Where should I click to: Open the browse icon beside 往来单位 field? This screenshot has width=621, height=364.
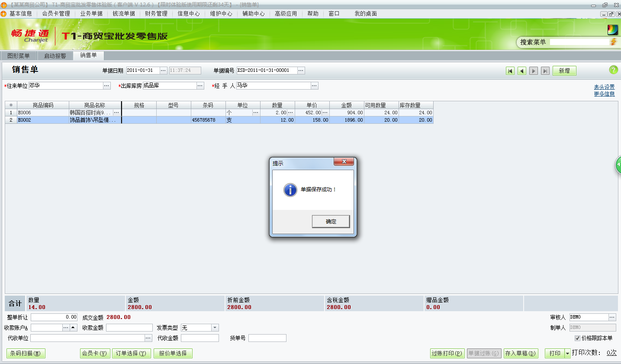(x=106, y=85)
